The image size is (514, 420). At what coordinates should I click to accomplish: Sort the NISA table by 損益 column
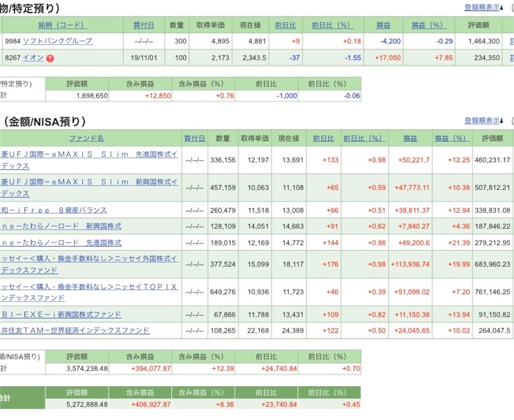[x=412, y=137]
